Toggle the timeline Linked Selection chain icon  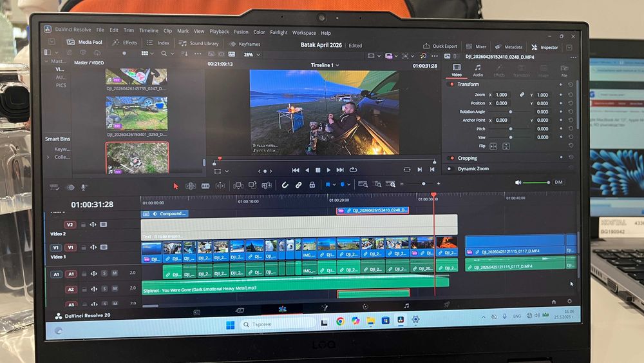pyautogui.click(x=299, y=185)
